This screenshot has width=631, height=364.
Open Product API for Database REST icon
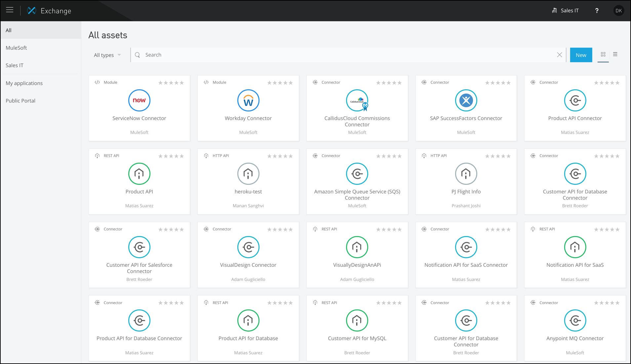click(248, 320)
